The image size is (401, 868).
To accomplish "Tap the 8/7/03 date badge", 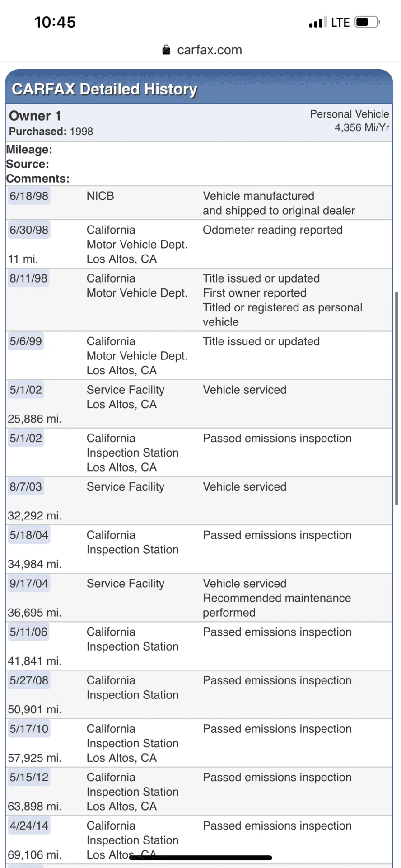I will click(26, 487).
